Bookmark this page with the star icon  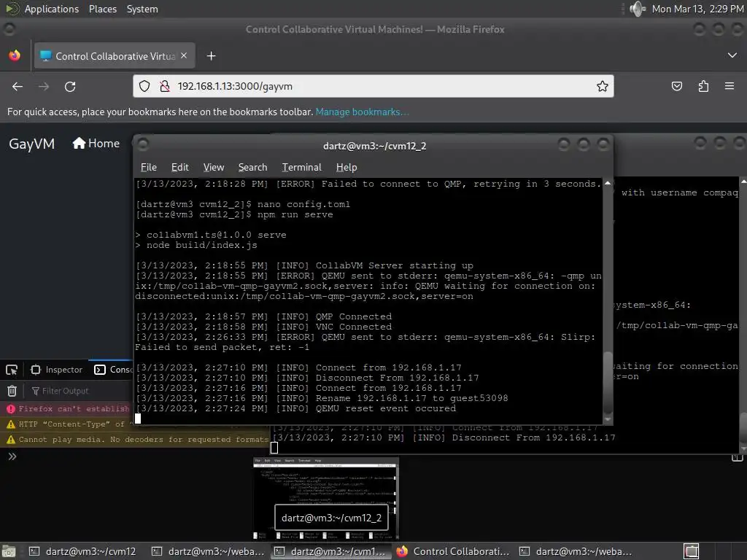(x=602, y=86)
